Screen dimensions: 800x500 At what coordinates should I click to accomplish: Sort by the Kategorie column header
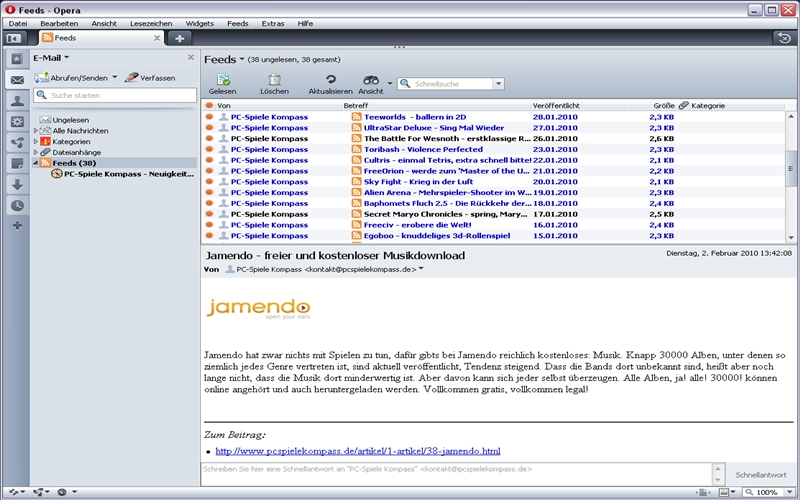[737, 106]
